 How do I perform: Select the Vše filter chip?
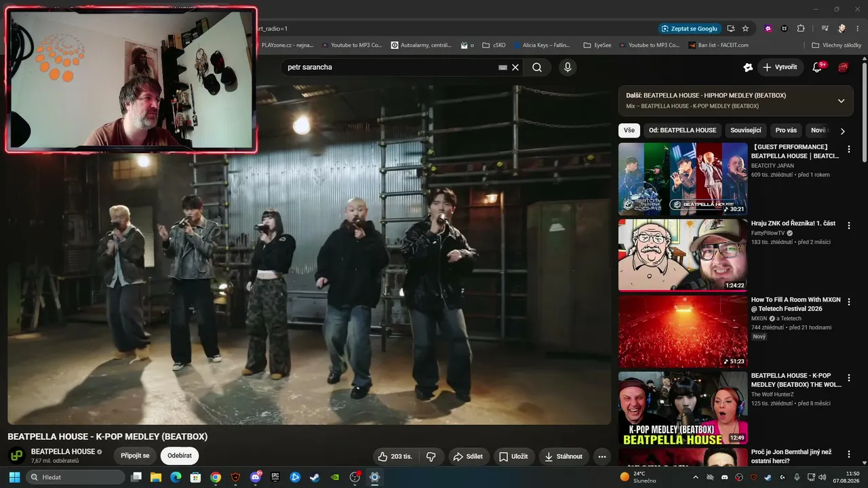pyautogui.click(x=629, y=130)
